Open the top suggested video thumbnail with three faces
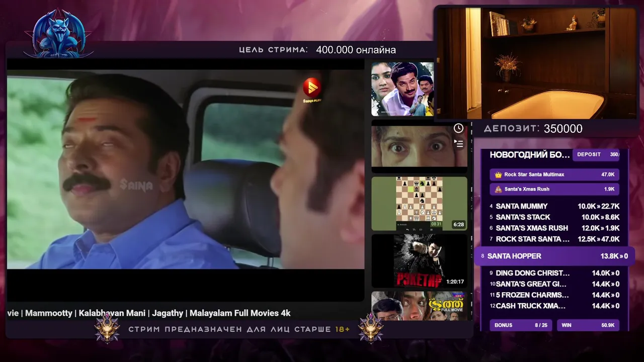The height and width of the screenshot is (362, 644). [x=403, y=89]
